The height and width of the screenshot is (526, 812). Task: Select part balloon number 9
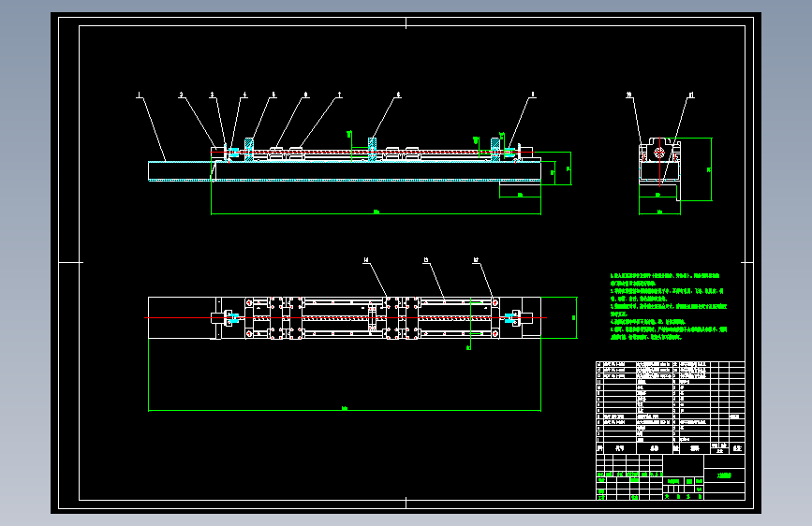(x=532, y=95)
